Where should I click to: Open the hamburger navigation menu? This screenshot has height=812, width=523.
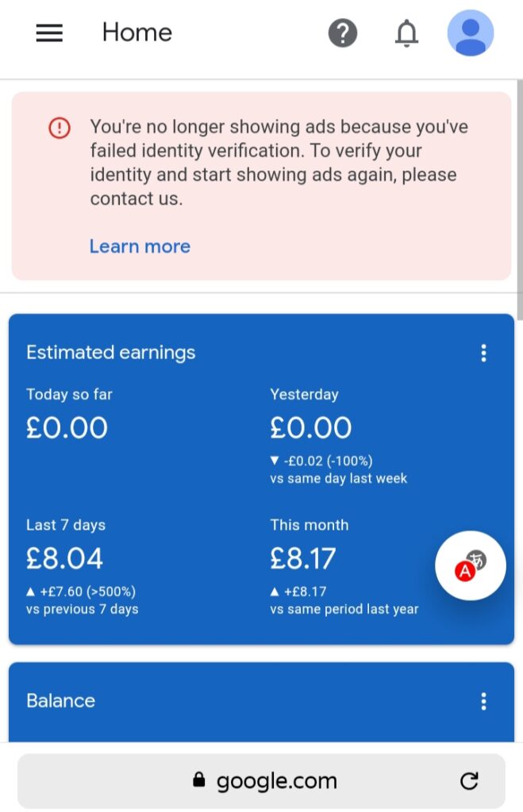pos(49,33)
